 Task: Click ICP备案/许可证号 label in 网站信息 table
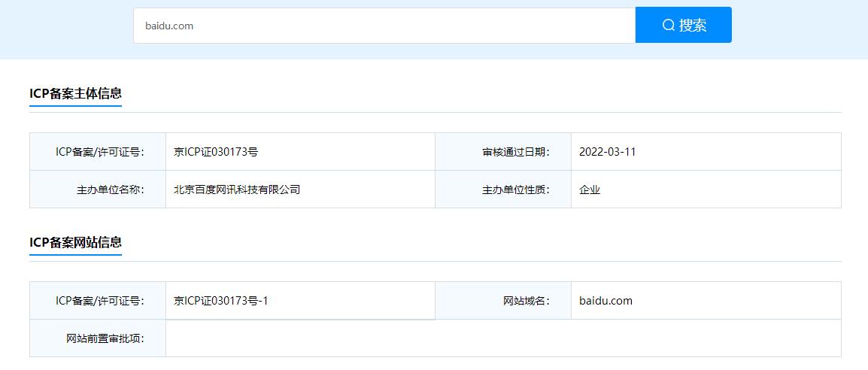click(99, 301)
